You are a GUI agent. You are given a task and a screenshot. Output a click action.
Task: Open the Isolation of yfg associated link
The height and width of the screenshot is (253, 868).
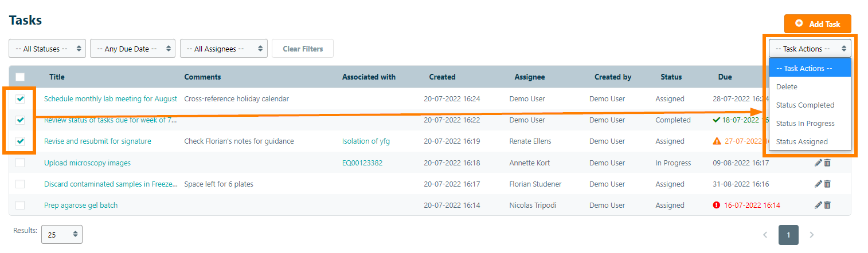coord(366,141)
